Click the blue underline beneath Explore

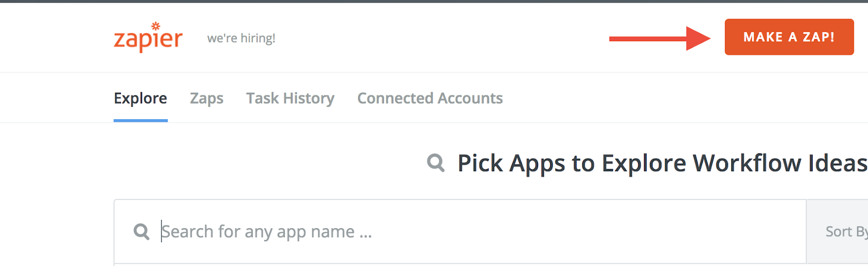[x=141, y=120]
